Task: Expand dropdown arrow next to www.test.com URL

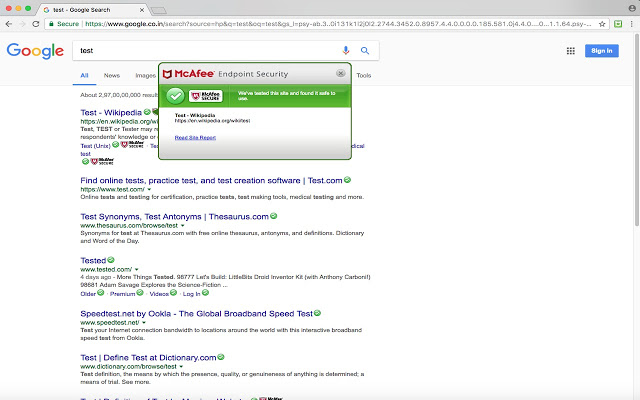Action: tap(148, 189)
